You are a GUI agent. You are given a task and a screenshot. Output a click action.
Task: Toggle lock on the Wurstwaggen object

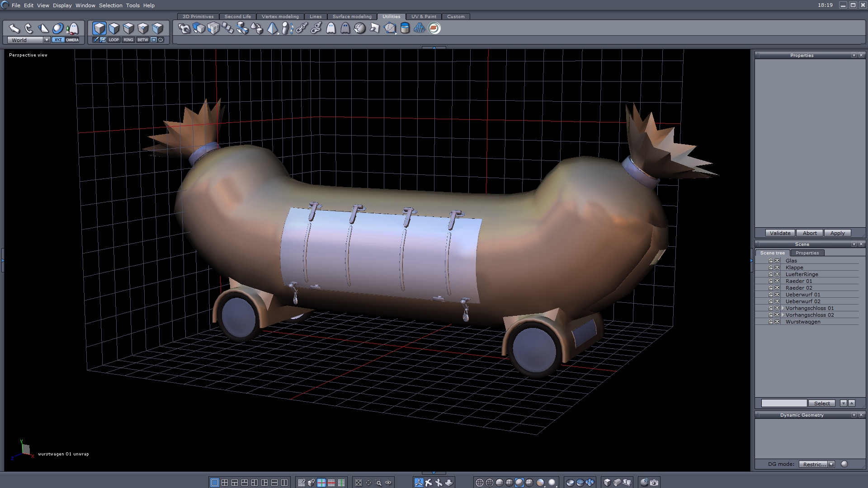770,322
